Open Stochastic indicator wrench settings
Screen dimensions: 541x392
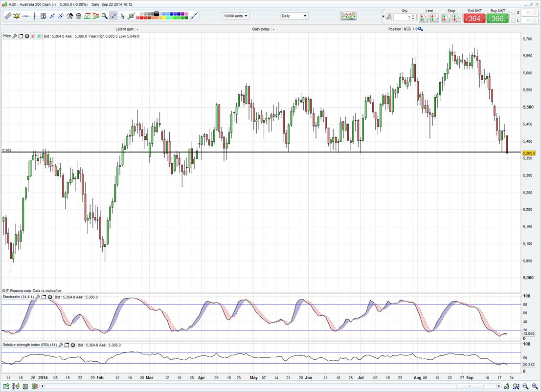[38, 297]
